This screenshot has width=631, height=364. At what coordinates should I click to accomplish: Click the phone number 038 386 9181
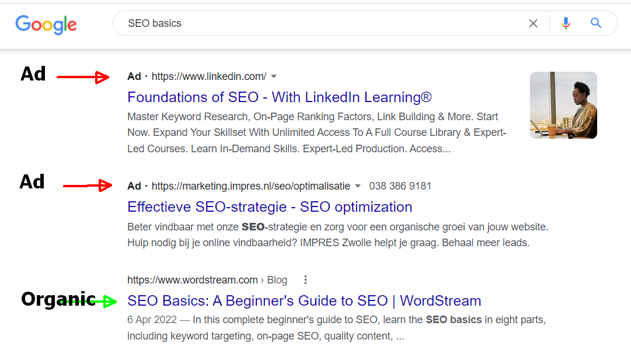click(400, 186)
